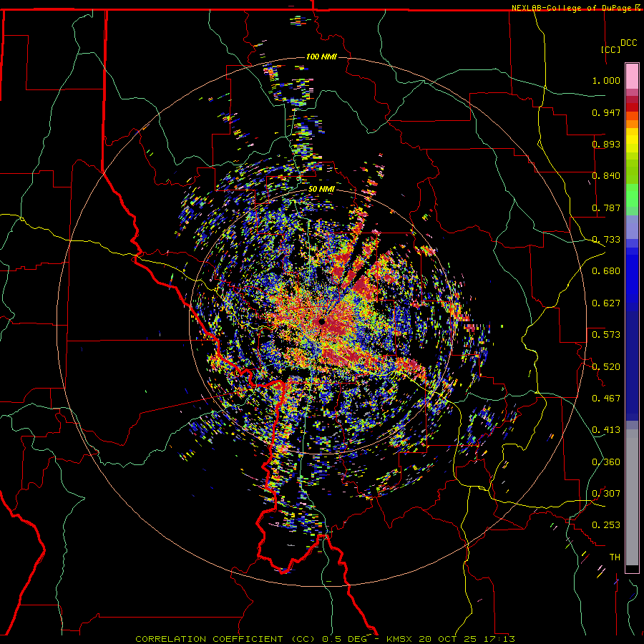Click the 0.307 legend value
644x644 pixels.
(x=606, y=493)
